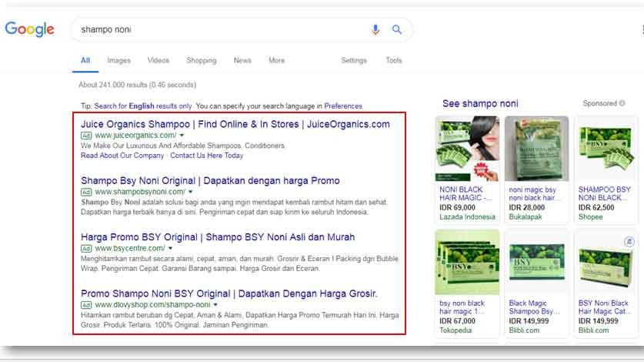Click the www.shampobsynoni.com display URL
The image size is (644, 362).
pos(140,192)
